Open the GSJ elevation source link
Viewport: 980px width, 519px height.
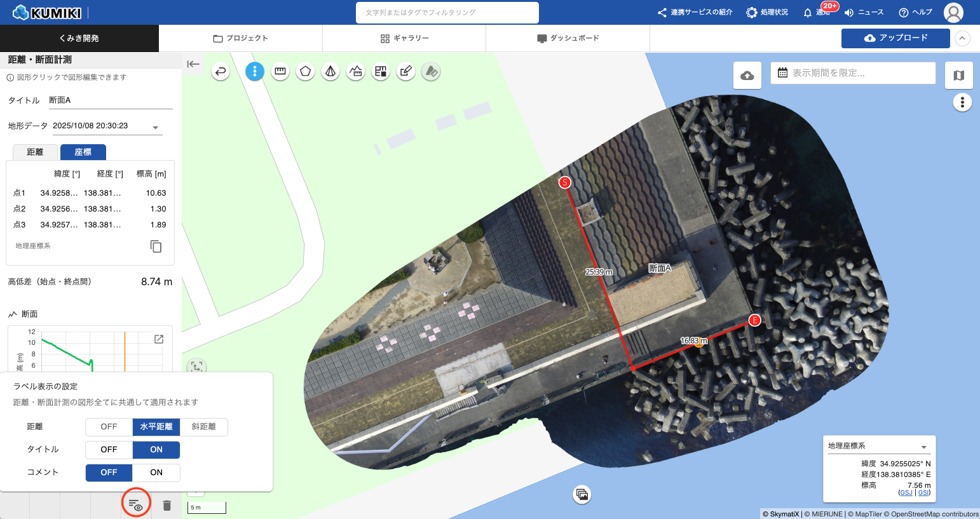(x=906, y=493)
